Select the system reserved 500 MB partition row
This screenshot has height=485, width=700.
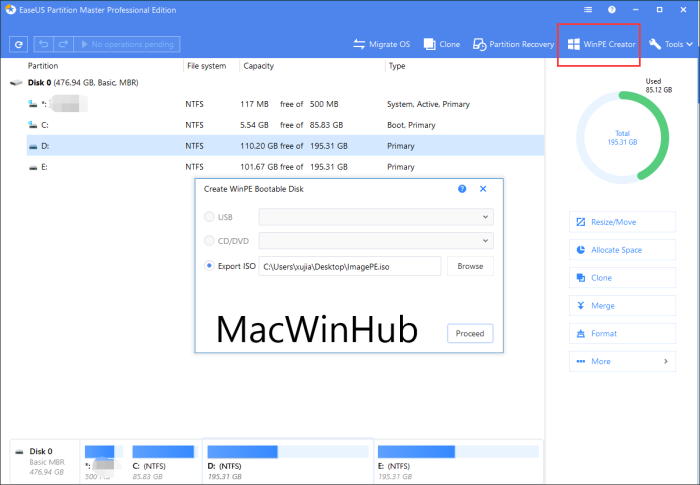click(x=285, y=104)
